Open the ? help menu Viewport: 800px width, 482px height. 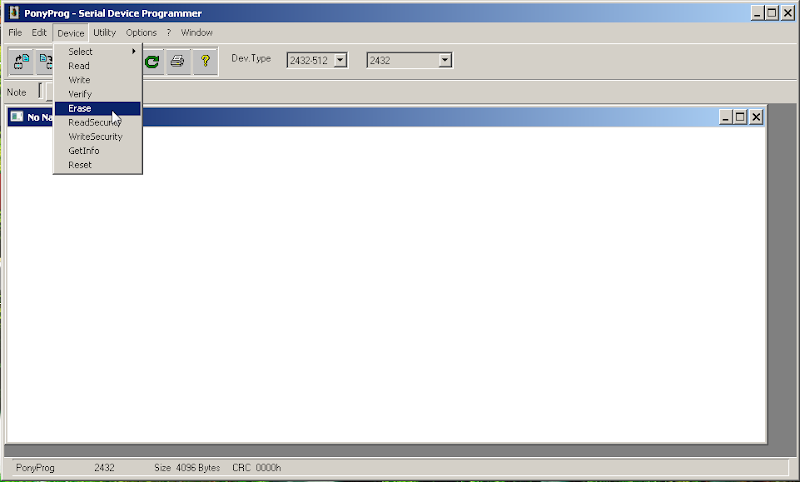click(169, 33)
